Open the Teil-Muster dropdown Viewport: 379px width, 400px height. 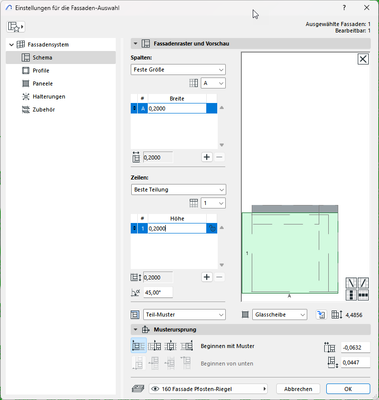184,315
